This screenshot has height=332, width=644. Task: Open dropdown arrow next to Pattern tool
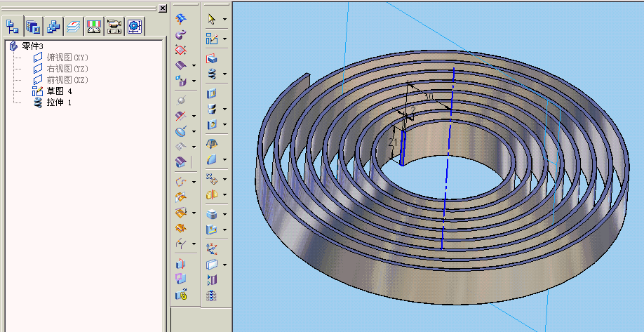(x=224, y=179)
